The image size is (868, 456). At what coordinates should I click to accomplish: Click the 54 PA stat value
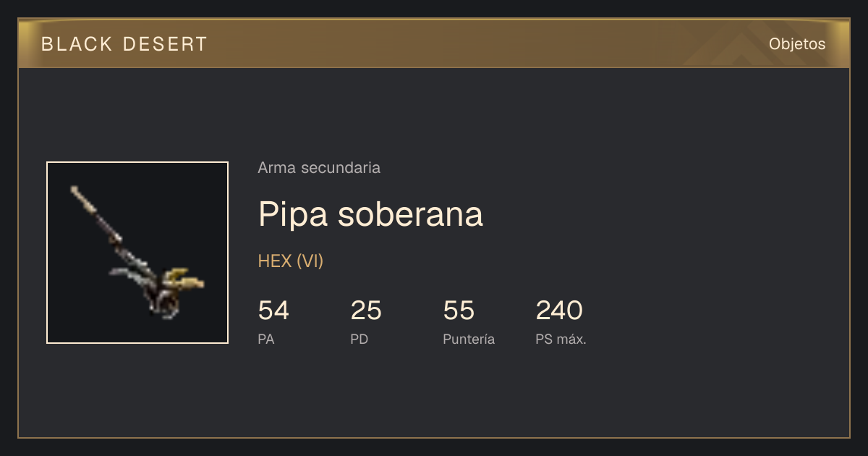[273, 311]
